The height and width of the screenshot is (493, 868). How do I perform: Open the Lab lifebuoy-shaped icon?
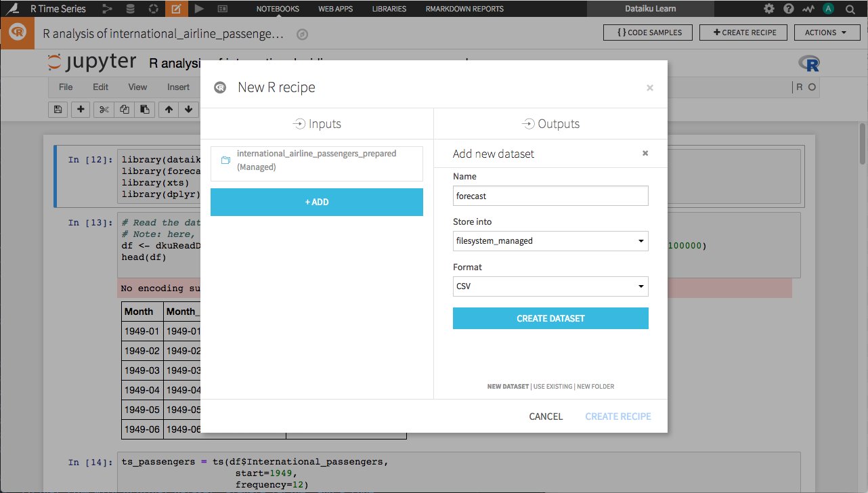(x=154, y=9)
